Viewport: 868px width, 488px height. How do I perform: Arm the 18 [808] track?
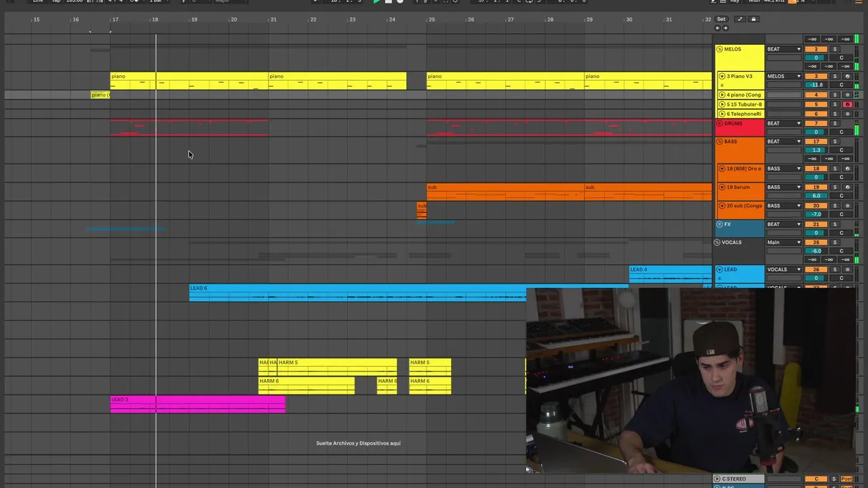coord(847,169)
